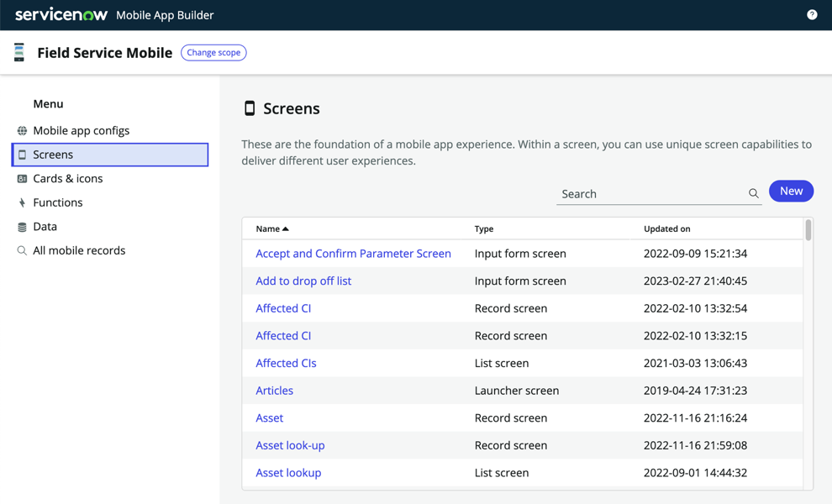
Task: Click date 2019-04-24 17:31:23
Action: click(x=695, y=391)
